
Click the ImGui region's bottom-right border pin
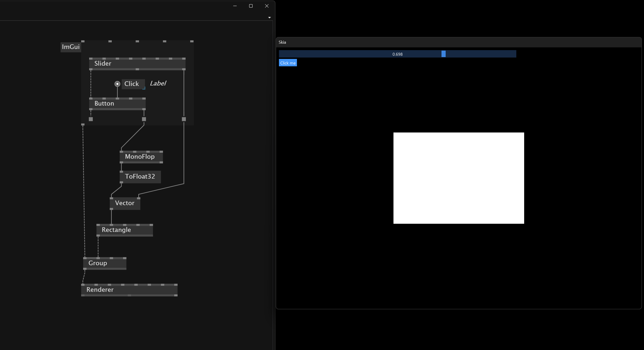click(x=184, y=119)
